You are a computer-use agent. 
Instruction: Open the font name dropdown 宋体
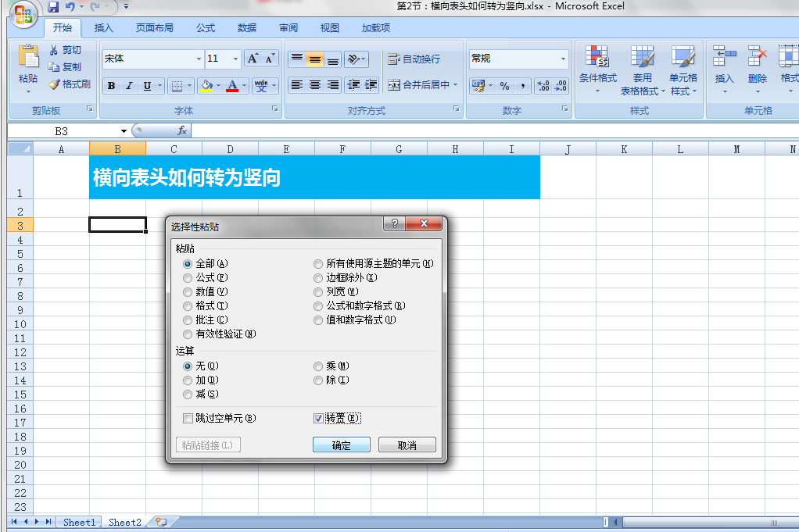coord(199,59)
